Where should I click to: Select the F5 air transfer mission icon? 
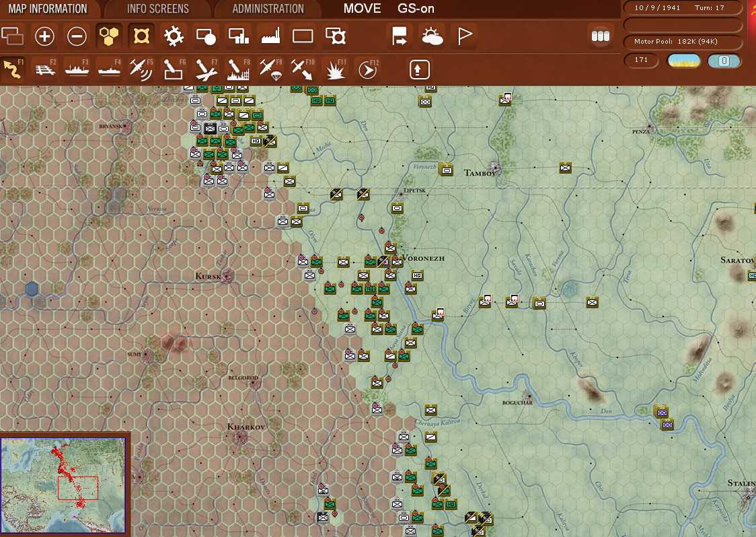[141, 69]
